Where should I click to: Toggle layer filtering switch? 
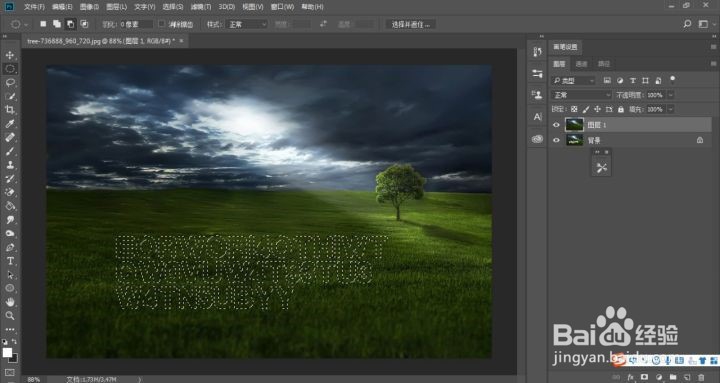tap(673, 79)
